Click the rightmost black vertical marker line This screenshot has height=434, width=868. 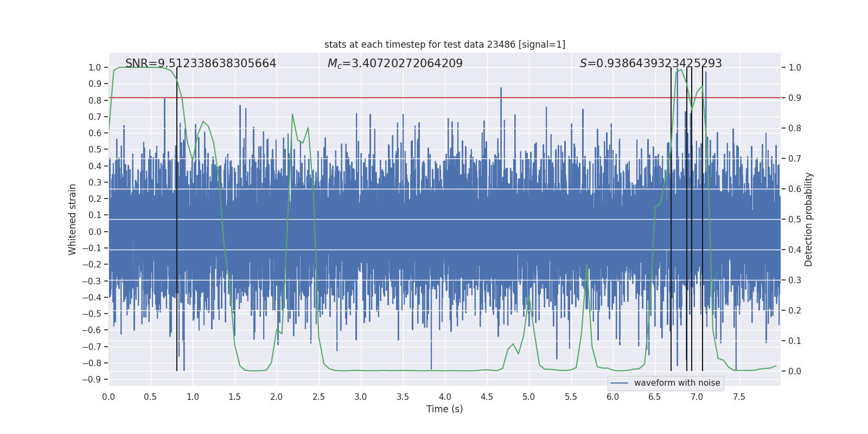pyautogui.click(x=703, y=217)
